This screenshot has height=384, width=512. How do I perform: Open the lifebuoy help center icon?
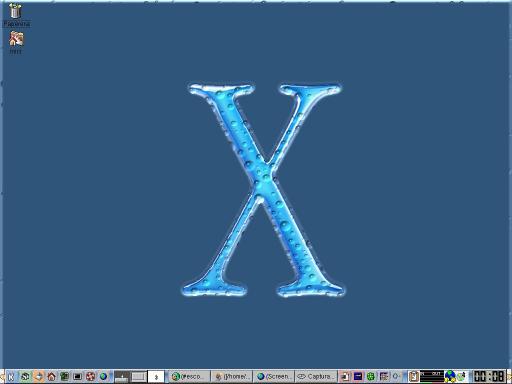tap(90, 377)
